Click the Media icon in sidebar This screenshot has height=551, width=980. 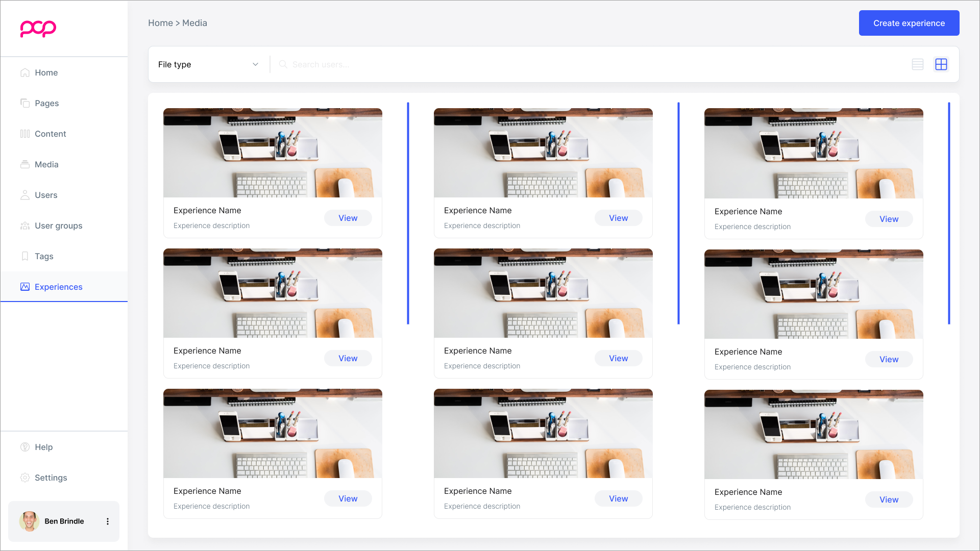point(24,164)
